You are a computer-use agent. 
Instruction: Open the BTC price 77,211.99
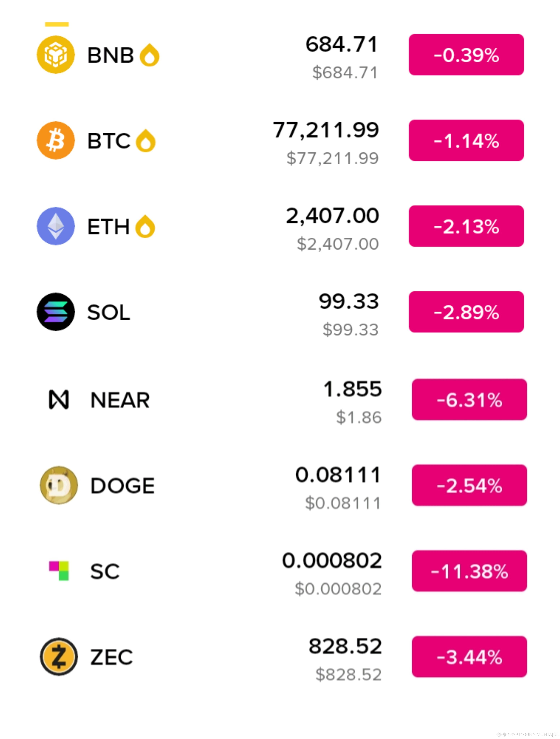pos(326,130)
